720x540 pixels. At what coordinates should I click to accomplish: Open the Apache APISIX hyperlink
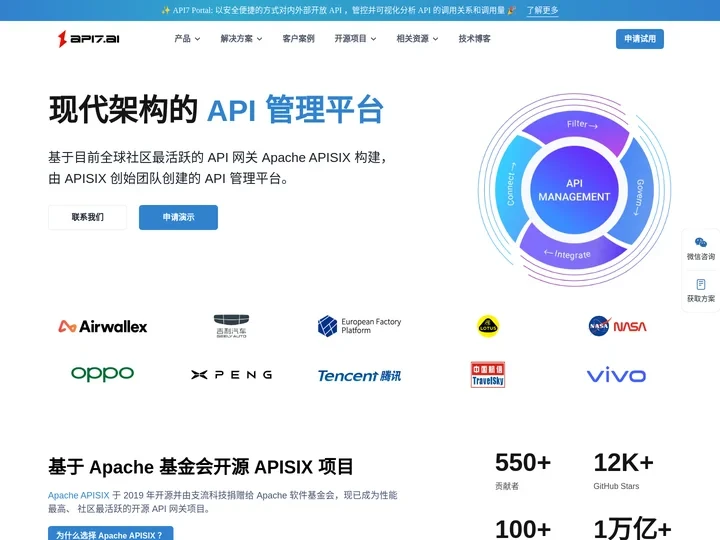point(79,495)
